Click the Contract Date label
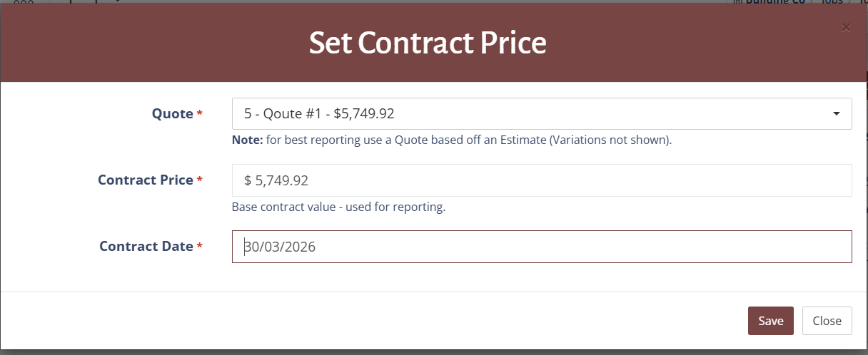This screenshot has width=868, height=355. coord(146,247)
